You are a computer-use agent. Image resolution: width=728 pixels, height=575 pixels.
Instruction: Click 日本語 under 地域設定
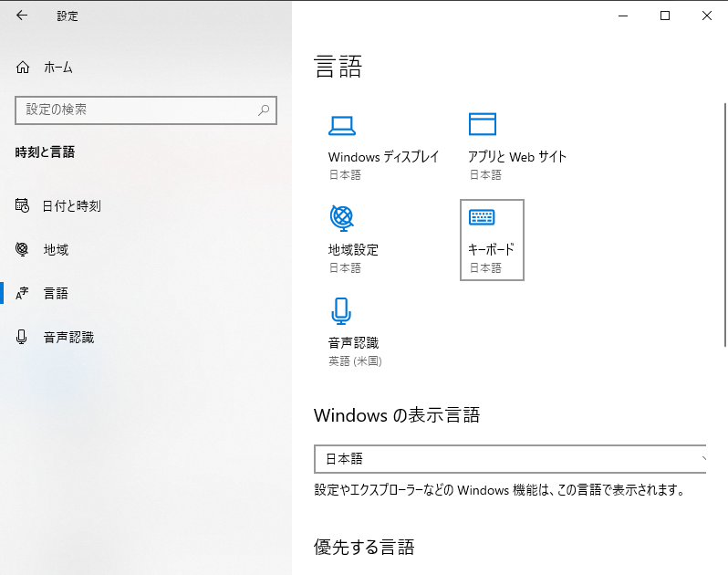(x=345, y=268)
